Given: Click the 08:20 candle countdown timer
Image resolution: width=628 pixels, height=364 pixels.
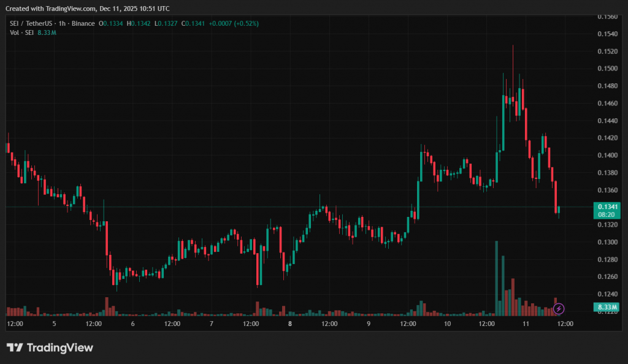Looking at the screenshot, I should click(x=608, y=216).
